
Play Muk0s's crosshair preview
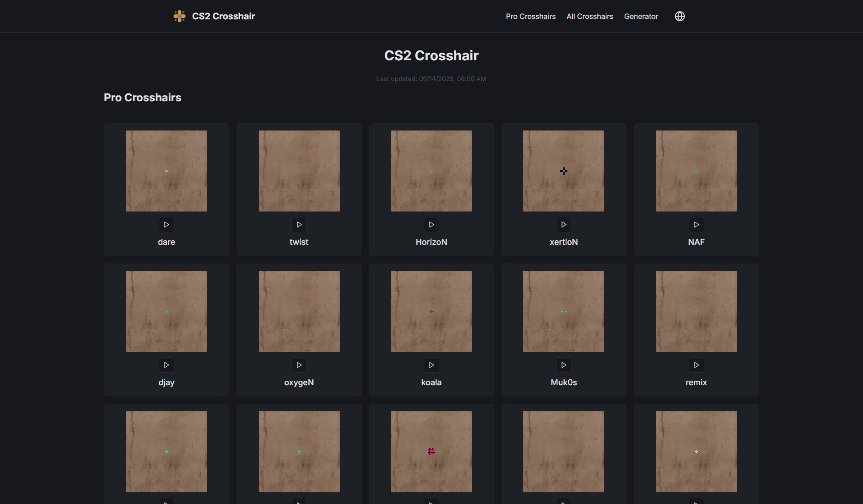(564, 365)
